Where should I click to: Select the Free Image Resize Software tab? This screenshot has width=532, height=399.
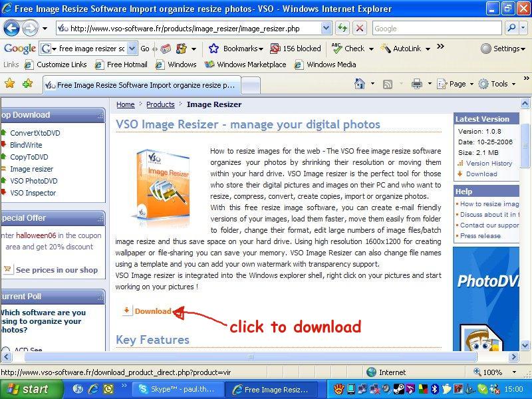142,85
